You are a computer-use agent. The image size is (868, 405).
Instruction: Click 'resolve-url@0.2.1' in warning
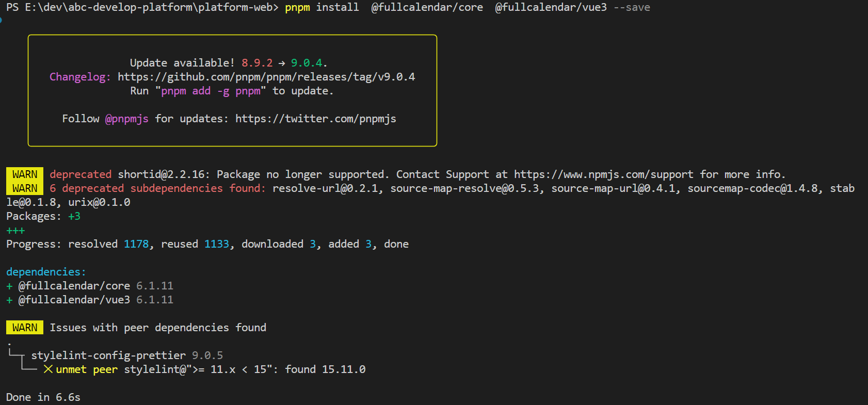tap(325, 188)
